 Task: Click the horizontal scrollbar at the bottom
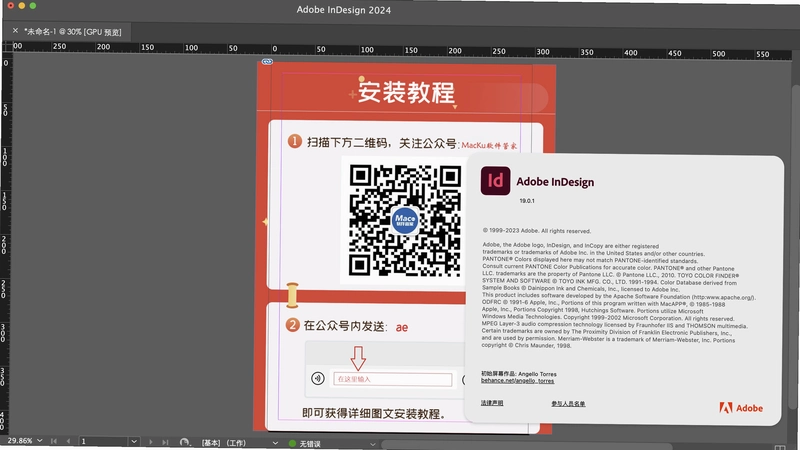click(x=526, y=446)
